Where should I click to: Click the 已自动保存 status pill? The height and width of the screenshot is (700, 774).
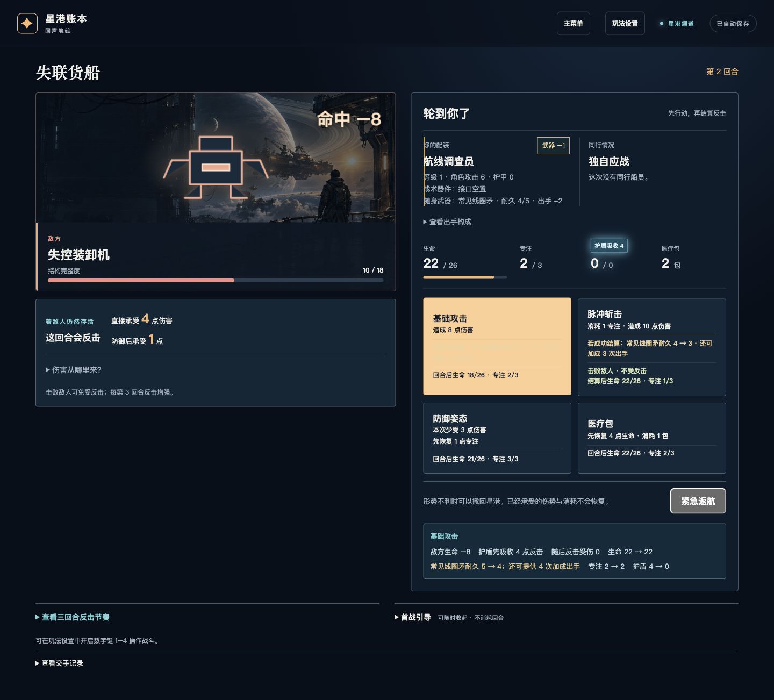point(733,24)
